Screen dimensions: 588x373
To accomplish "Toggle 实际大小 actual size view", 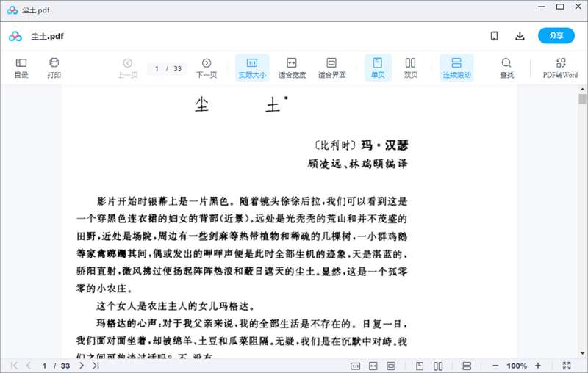I will click(252, 68).
